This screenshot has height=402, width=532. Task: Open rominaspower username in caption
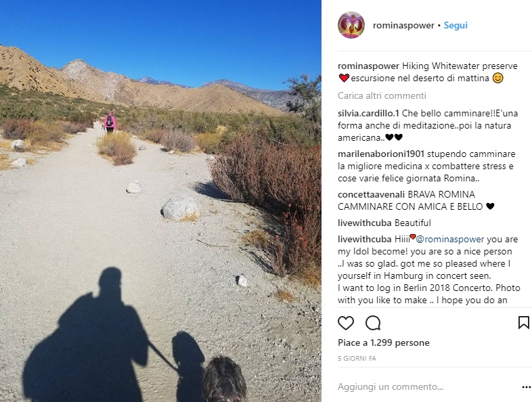(368, 66)
